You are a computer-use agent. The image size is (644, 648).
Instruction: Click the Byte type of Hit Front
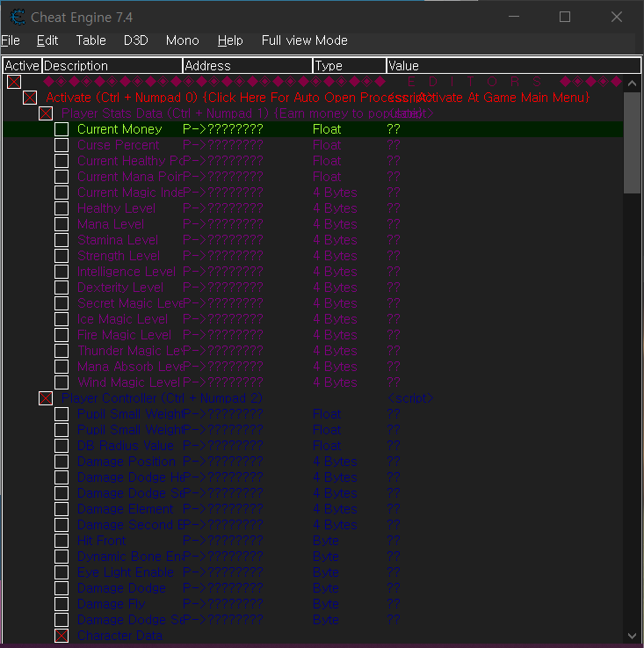point(326,541)
